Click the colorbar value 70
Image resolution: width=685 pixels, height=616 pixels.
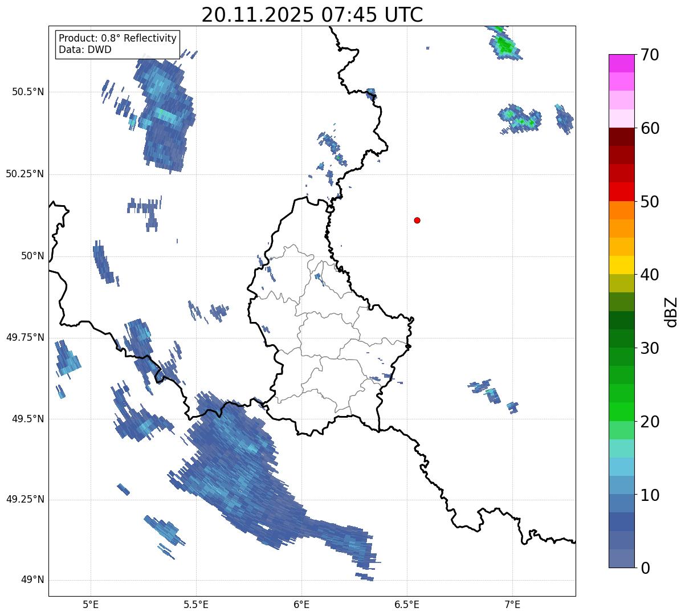[x=650, y=55]
